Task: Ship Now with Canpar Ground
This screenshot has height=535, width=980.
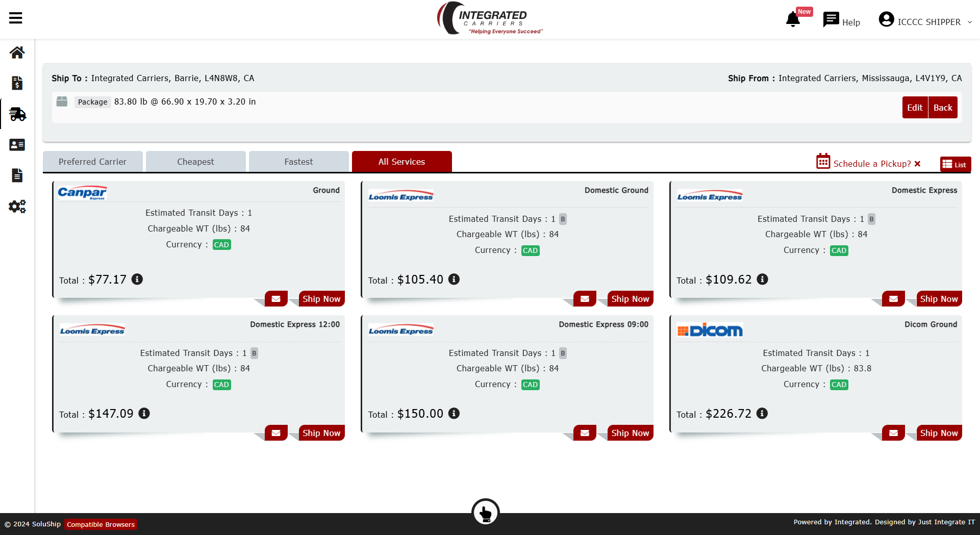Action: [x=321, y=299]
